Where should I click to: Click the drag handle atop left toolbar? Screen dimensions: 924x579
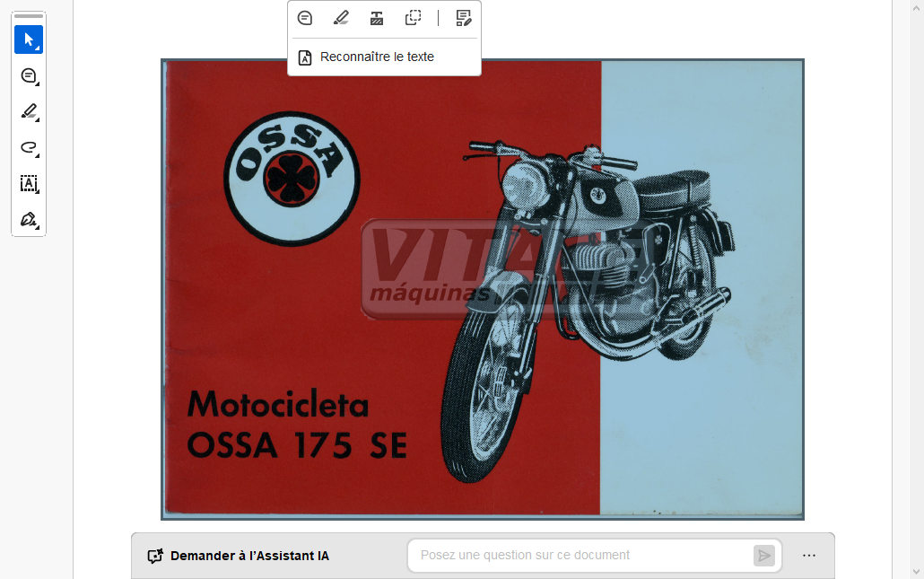29,16
